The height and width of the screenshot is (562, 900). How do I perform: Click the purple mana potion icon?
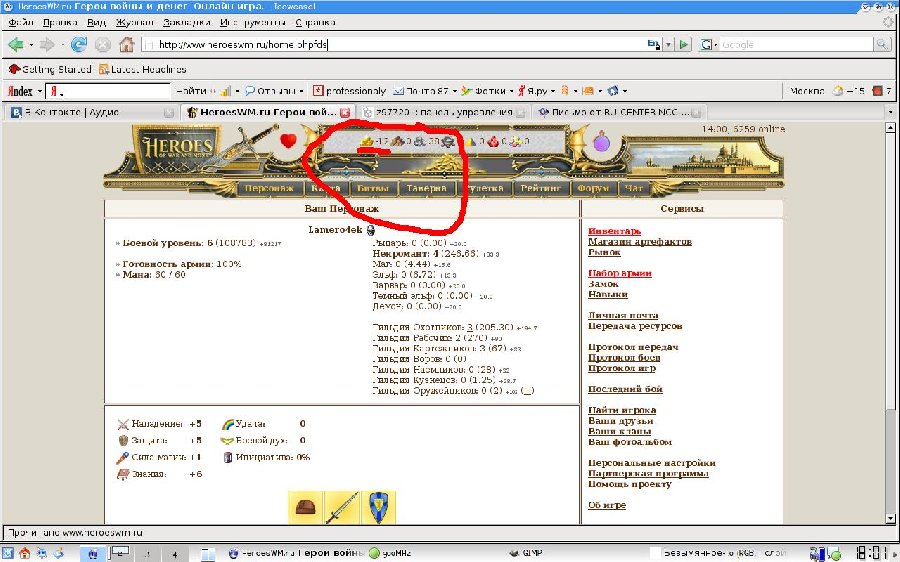point(601,143)
